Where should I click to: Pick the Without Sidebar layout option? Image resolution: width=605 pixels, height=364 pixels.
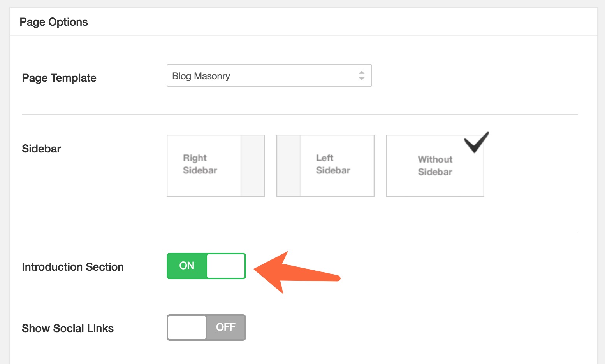point(435,165)
